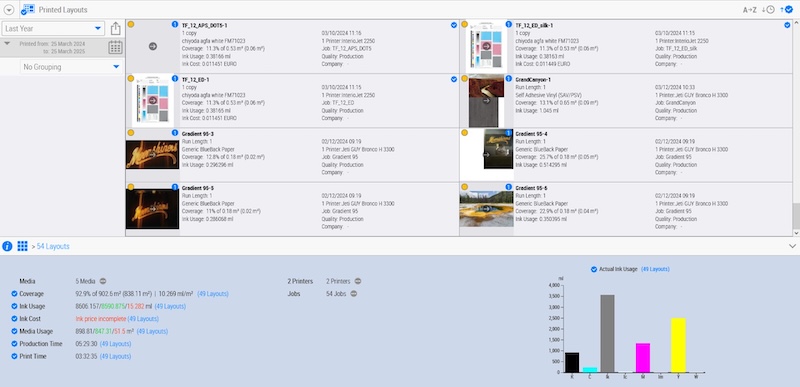The height and width of the screenshot is (387, 800).
Task: Collapse the Printed from date range triangle
Action: pos(7,44)
